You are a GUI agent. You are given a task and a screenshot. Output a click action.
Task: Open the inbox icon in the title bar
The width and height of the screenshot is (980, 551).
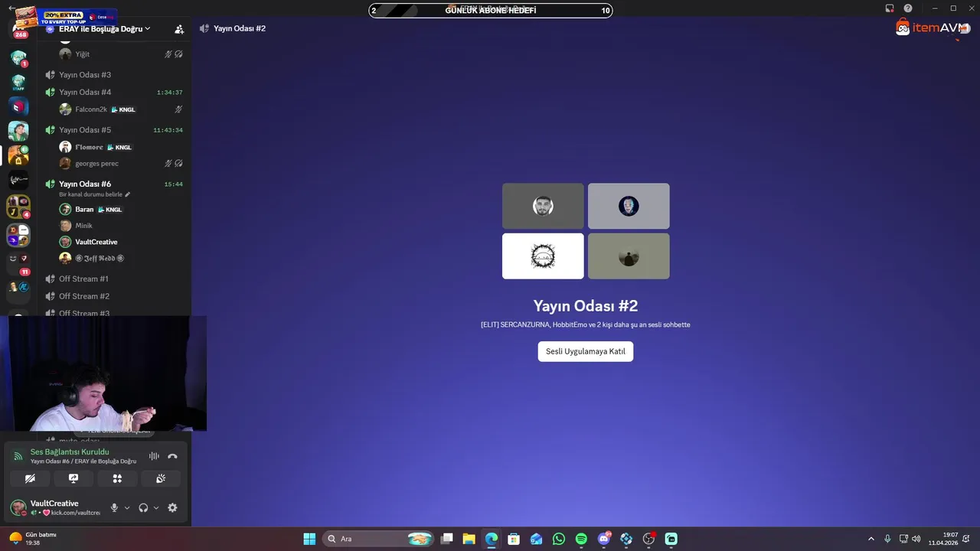coord(890,8)
